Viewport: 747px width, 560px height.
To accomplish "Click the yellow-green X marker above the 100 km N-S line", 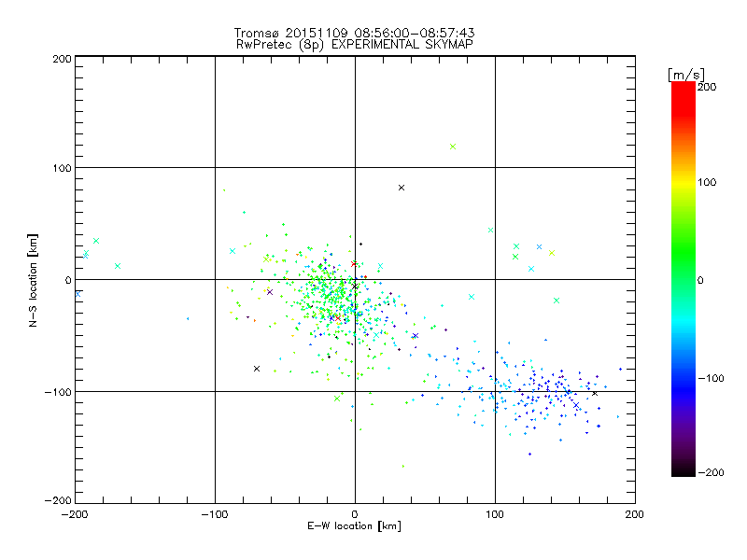I will coord(453,147).
